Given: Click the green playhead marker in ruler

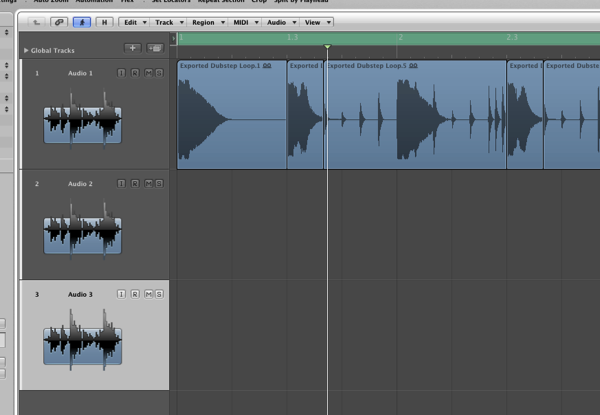Looking at the screenshot, I should click(327, 47).
